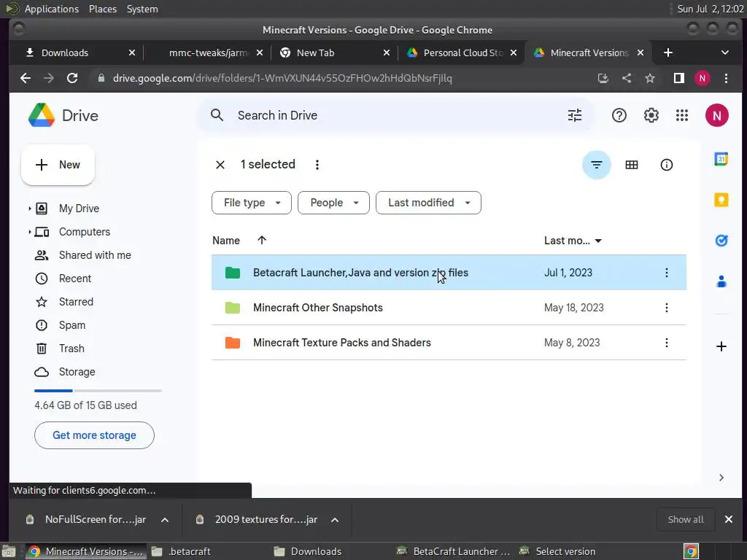Screen dimensions: 747x560
Task: Open the Storage section
Action: 77,372
